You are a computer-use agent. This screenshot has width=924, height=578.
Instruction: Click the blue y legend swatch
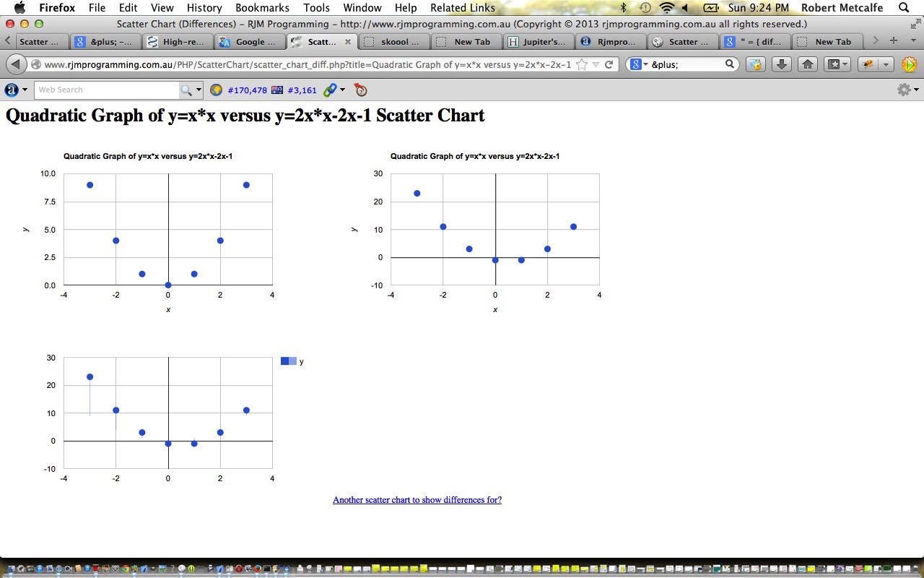click(288, 361)
